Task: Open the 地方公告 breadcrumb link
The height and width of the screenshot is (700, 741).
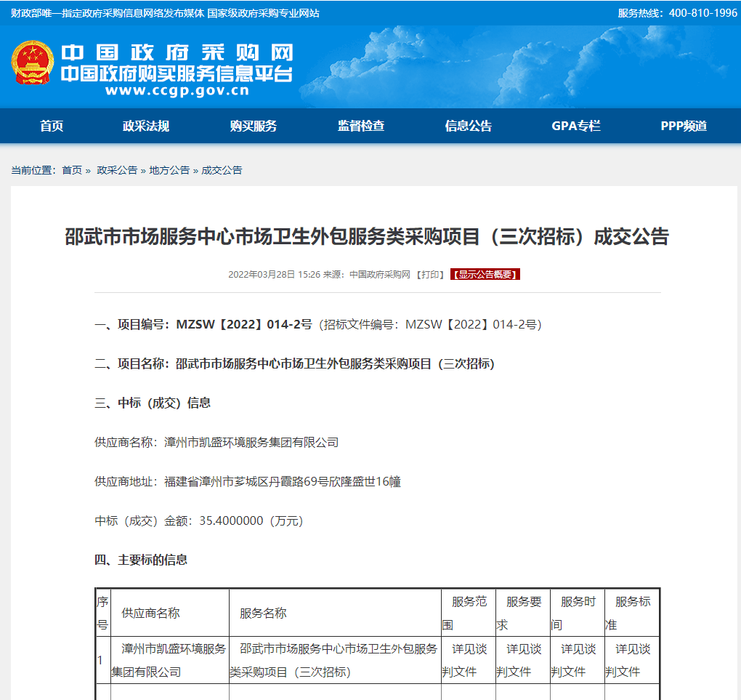Action: (x=169, y=170)
